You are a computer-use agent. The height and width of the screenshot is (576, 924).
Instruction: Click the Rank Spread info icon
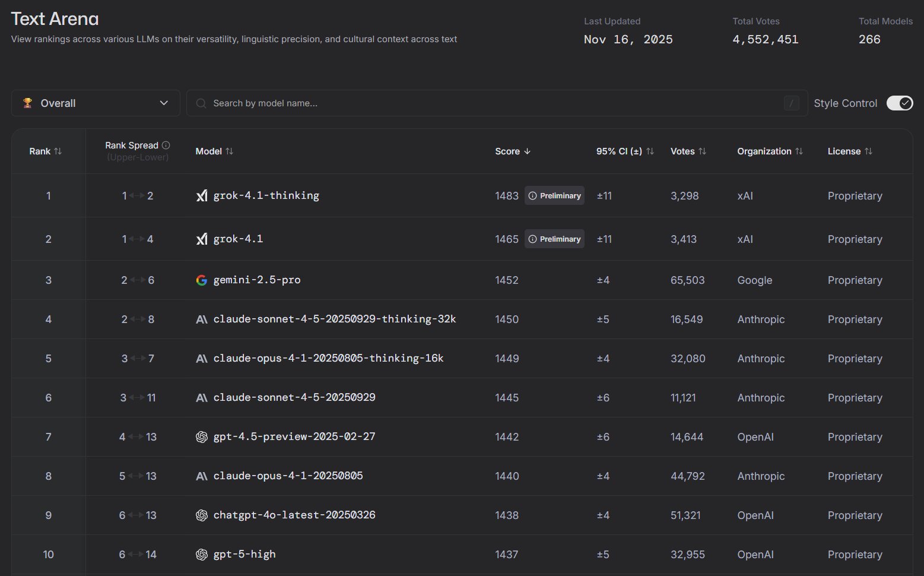coord(166,145)
